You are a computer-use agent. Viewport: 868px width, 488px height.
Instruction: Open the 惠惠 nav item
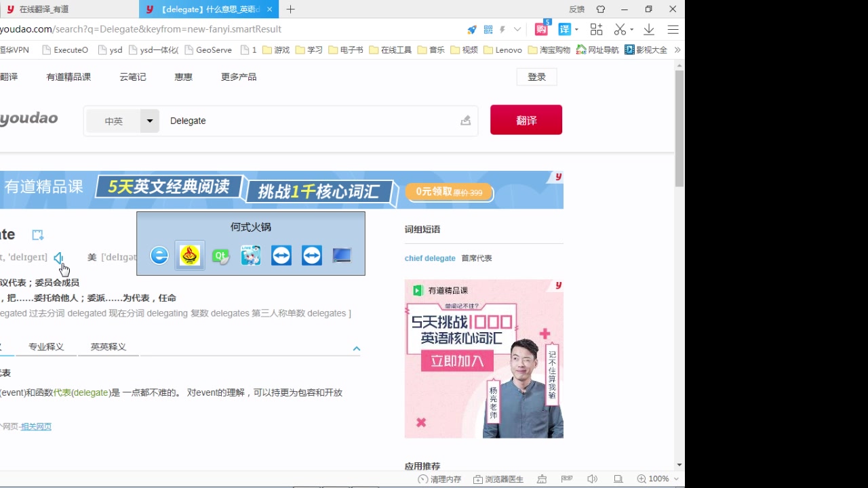[184, 77]
